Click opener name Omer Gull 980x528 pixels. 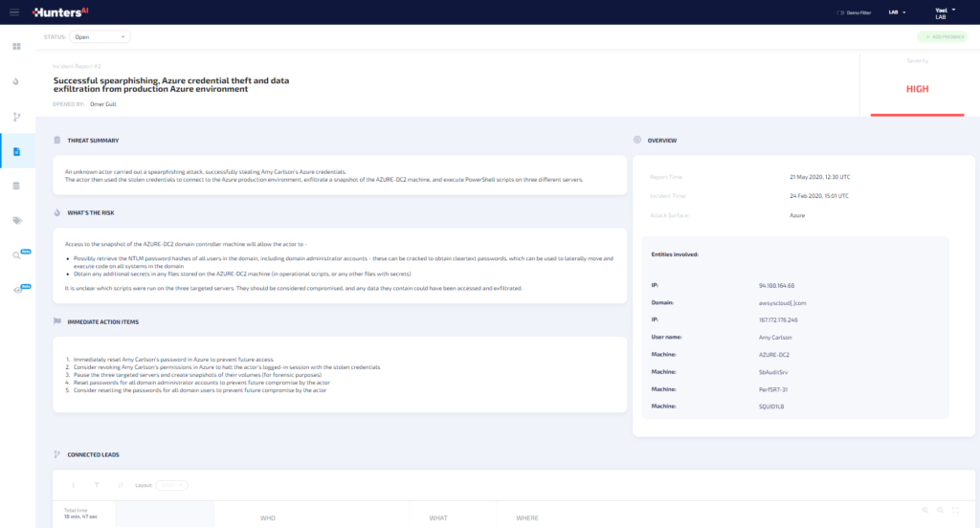point(103,104)
